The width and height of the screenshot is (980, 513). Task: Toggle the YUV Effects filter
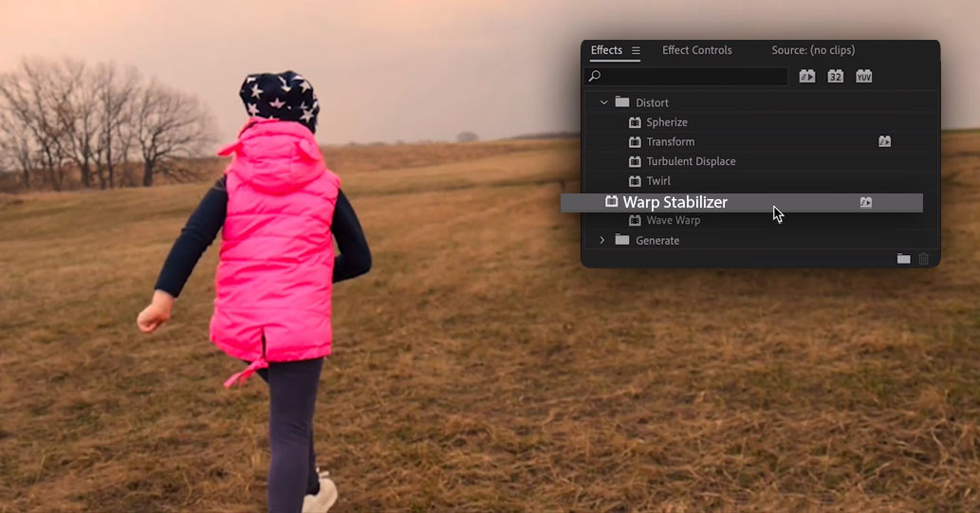click(x=863, y=76)
